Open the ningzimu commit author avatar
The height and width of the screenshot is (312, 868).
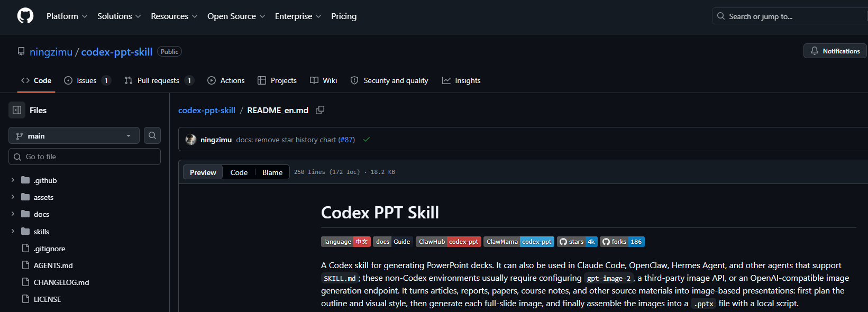point(191,140)
